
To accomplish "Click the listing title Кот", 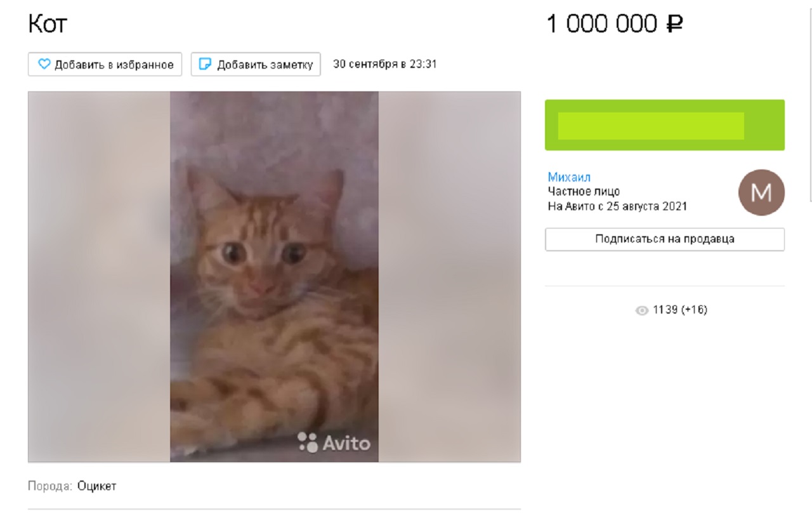I will [x=48, y=24].
